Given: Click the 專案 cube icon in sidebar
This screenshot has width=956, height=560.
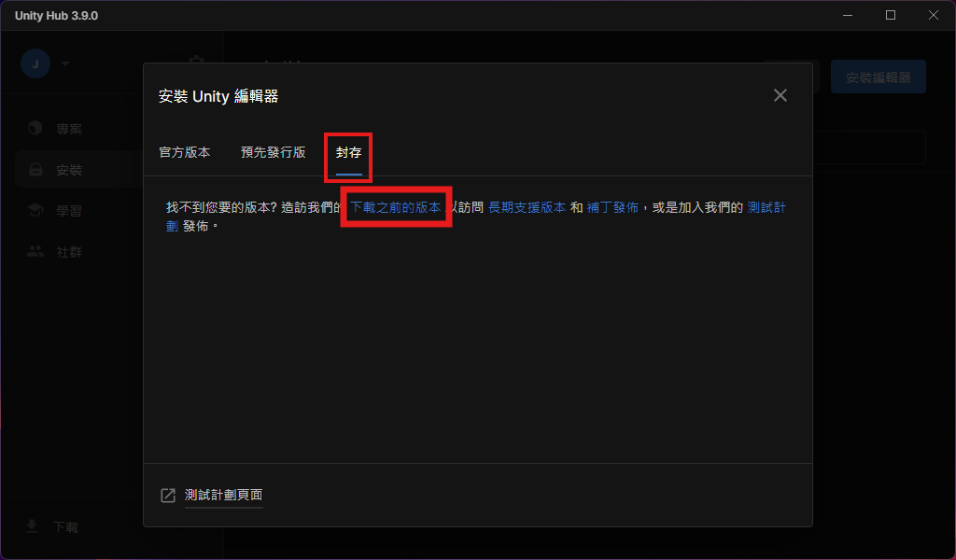Looking at the screenshot, I should [35, 128].
